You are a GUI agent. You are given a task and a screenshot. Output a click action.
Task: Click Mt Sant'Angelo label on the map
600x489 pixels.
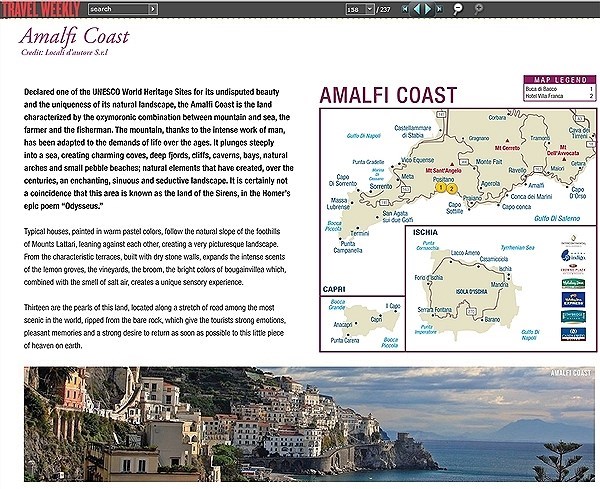(443, 171)
